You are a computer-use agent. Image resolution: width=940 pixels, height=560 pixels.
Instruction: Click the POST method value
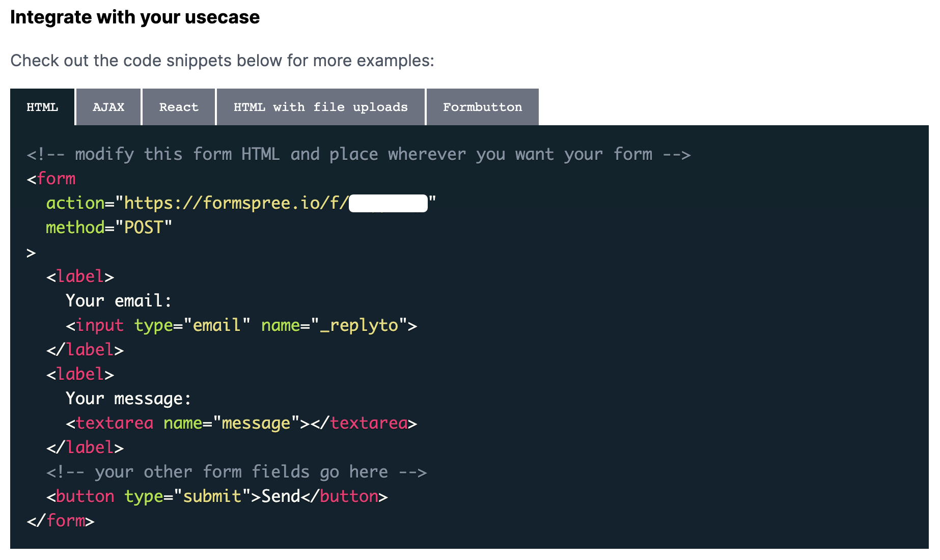[x=144, y=227]
